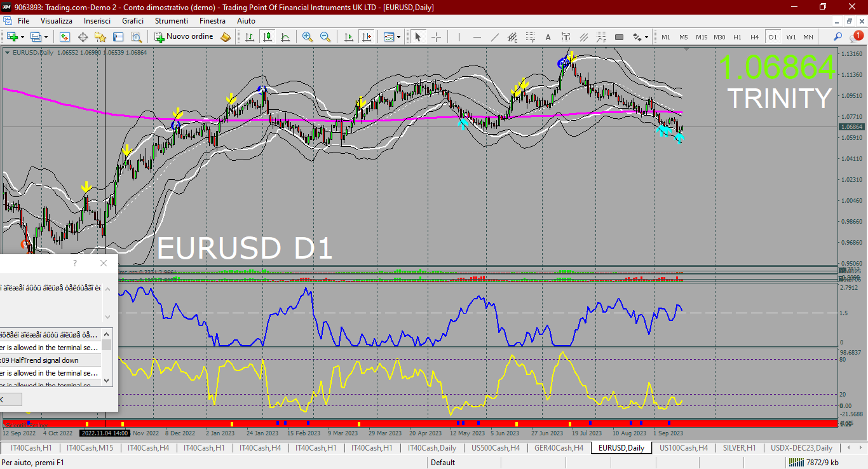Image resolution: width=868 pixels, height=469 pixels.
Task: Open the MetaEditor yellow book icon
Action: (226, 37)
